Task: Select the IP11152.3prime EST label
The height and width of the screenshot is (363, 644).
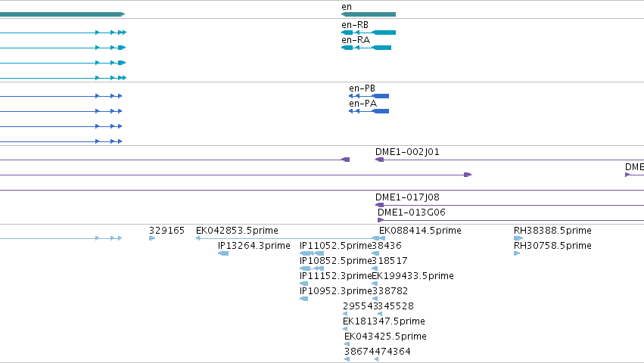Action: [335, 276]
